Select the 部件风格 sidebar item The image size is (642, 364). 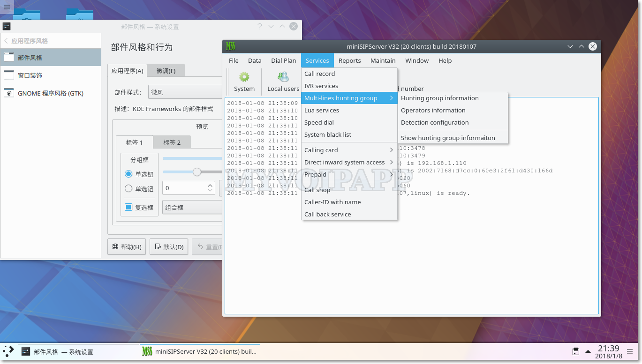point(50,58)
